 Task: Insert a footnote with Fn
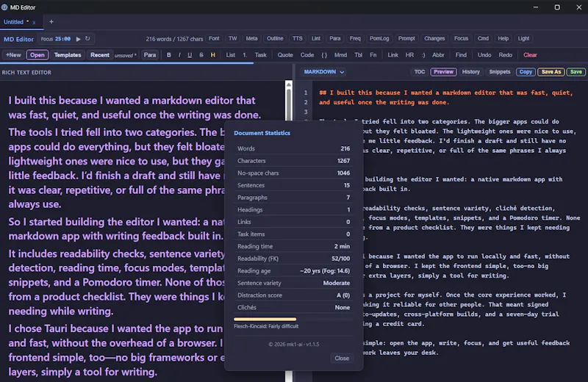tap(373, 55)
